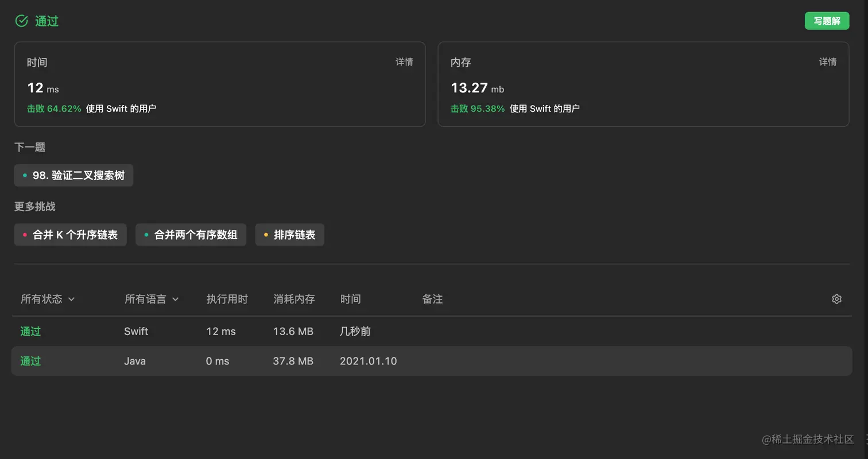The width and height of the screenshot is (868, 459).
Task: Open memory details via 详情 in 内存 card
Action: click(828, 62)
